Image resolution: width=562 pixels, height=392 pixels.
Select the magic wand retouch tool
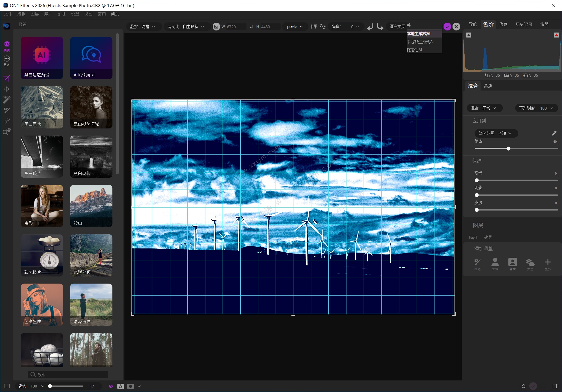[7, 100]
